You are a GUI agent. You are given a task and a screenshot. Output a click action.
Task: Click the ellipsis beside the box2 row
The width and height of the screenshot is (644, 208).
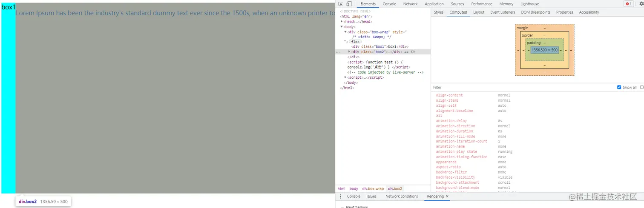point(338,52)
